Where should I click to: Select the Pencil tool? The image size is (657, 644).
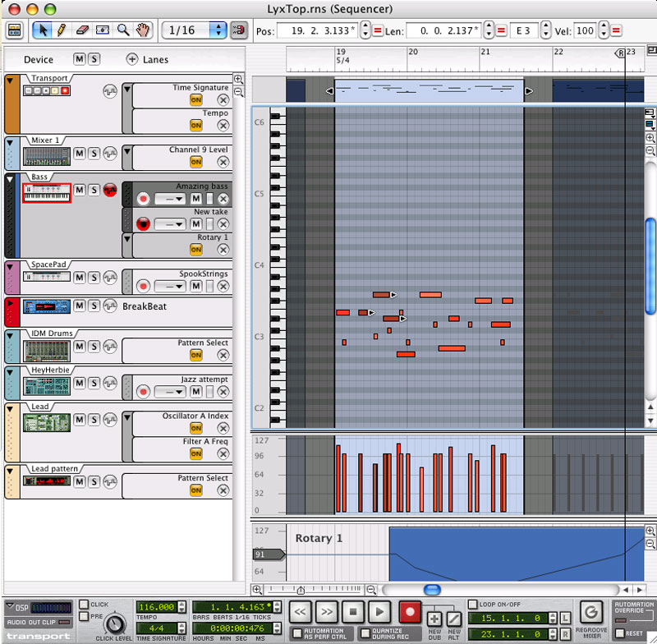click(61, 30)
